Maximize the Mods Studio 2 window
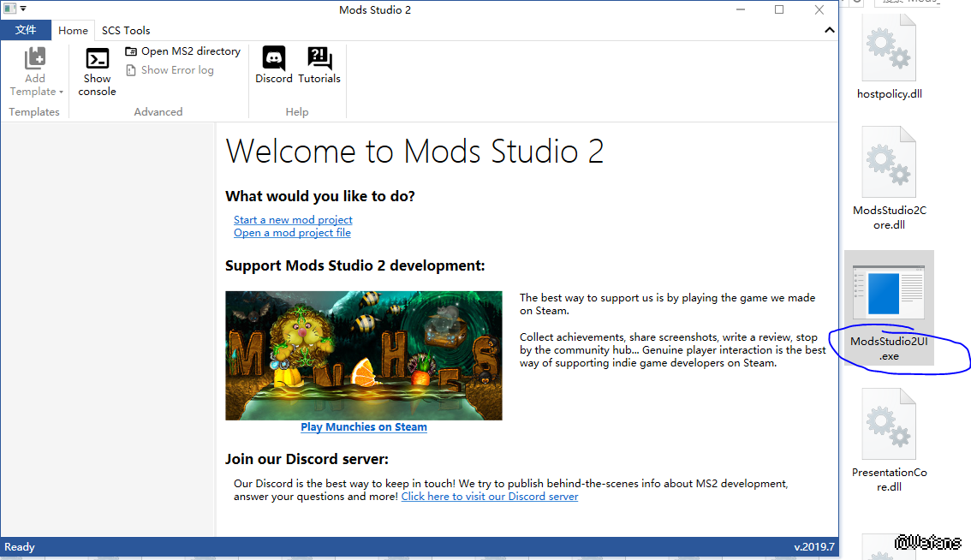The height and width of the screenshot is (560, 971). click(779, 9)
